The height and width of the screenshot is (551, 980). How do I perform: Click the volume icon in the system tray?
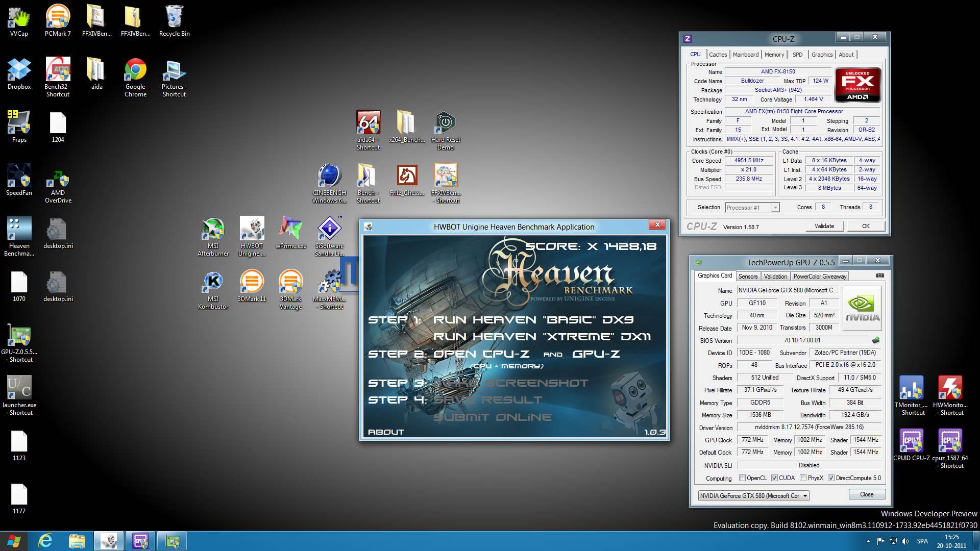click(905, 541)
